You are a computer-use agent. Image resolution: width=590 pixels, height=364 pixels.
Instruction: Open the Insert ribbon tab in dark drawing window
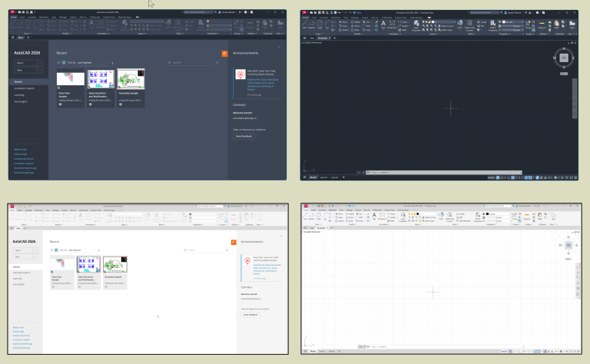(313, 18)
